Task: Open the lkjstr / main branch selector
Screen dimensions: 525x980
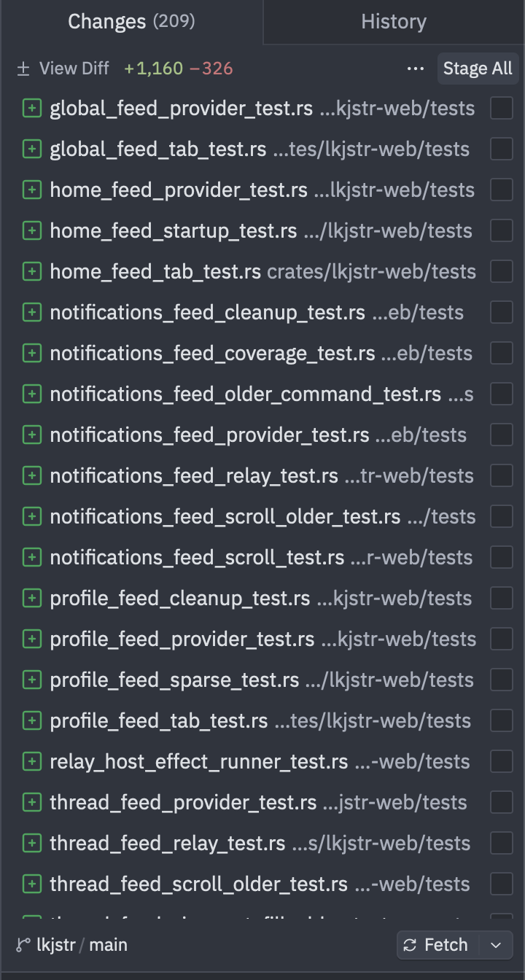Action: (71, 945)
